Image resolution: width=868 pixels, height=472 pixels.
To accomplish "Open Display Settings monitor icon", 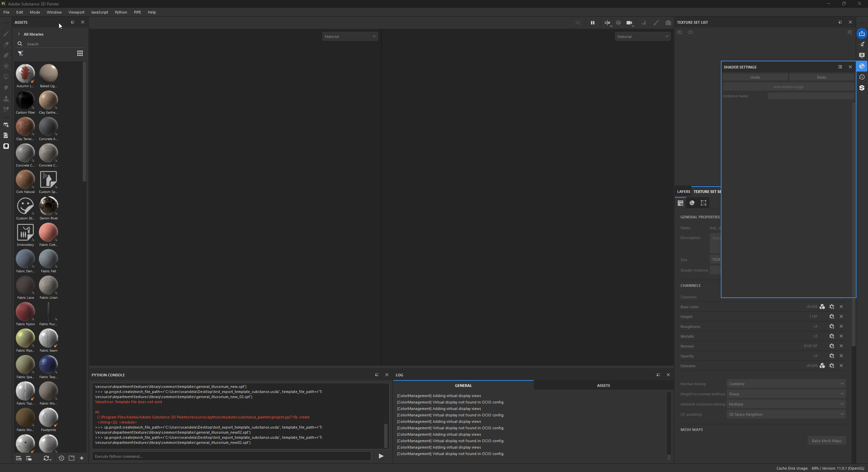I will click(x=862, y=55).
